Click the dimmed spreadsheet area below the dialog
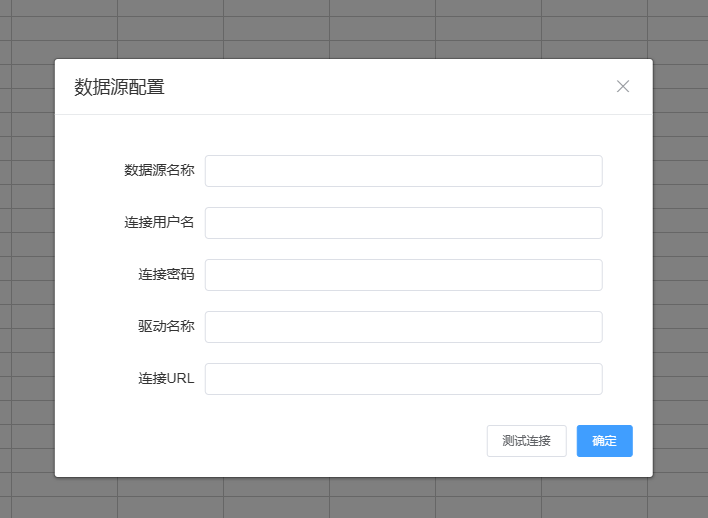 (353, 498)
